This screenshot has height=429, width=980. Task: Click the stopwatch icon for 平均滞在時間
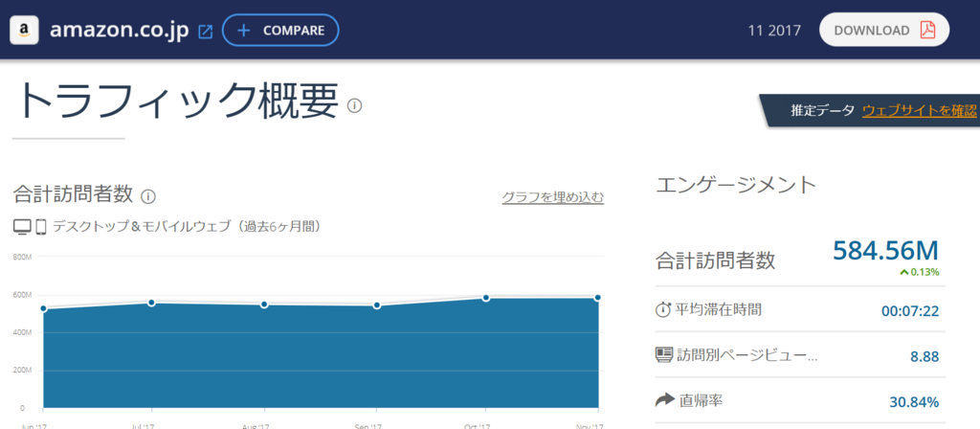coord(662,309)
